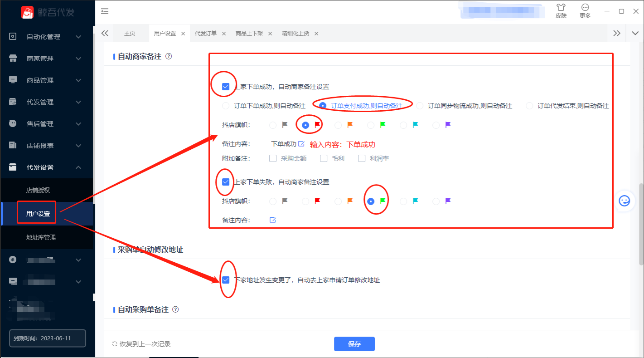
Task: Expand 商家管理 menu chevron
Action: pos(78,59)
